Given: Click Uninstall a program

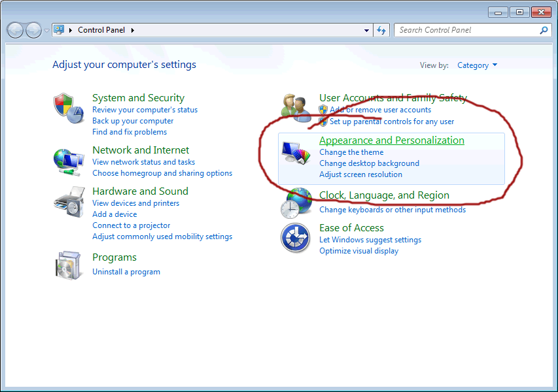Looking at the screenshot, I should tap(126, 272).
